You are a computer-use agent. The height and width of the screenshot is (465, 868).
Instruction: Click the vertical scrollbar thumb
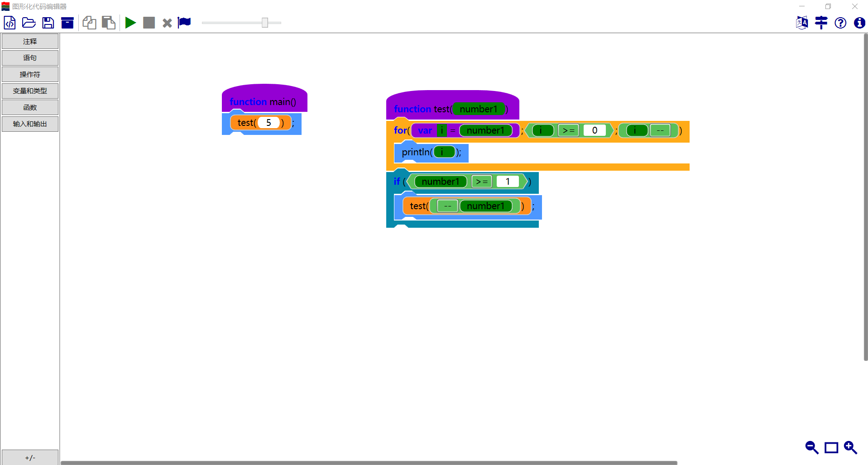[x=865, y=197]
